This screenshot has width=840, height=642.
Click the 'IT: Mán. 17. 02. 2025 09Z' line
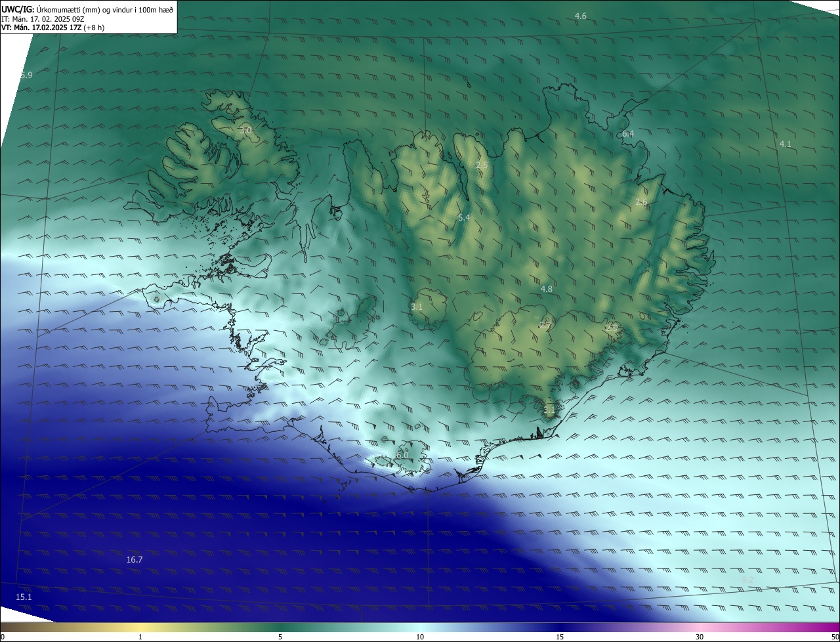43,18
